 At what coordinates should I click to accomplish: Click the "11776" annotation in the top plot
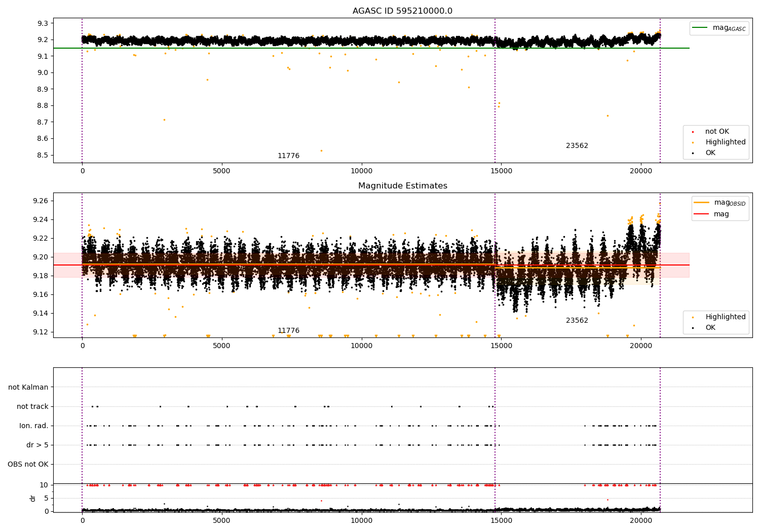point(288,156)
